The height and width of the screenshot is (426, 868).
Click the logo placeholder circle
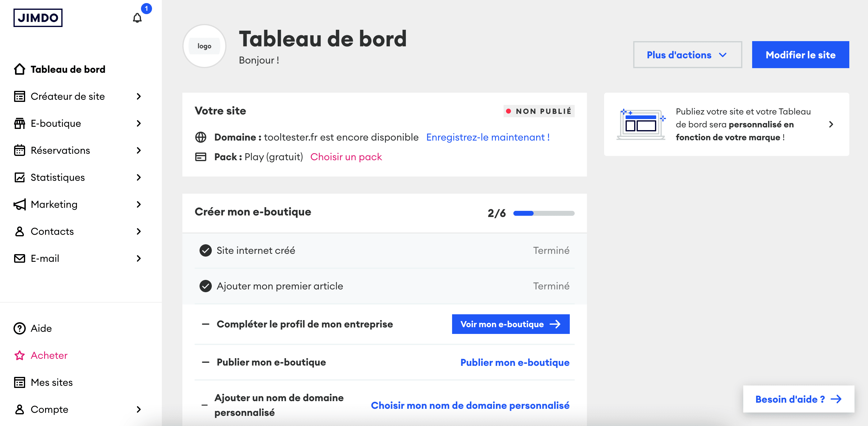pyautogui.click(x=204, y=46)
